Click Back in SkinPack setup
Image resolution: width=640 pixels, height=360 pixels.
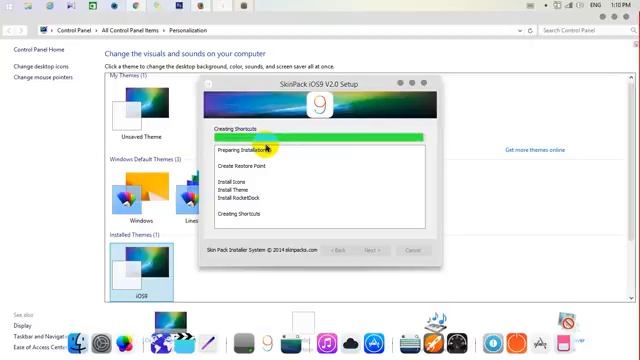pos(338,250)
